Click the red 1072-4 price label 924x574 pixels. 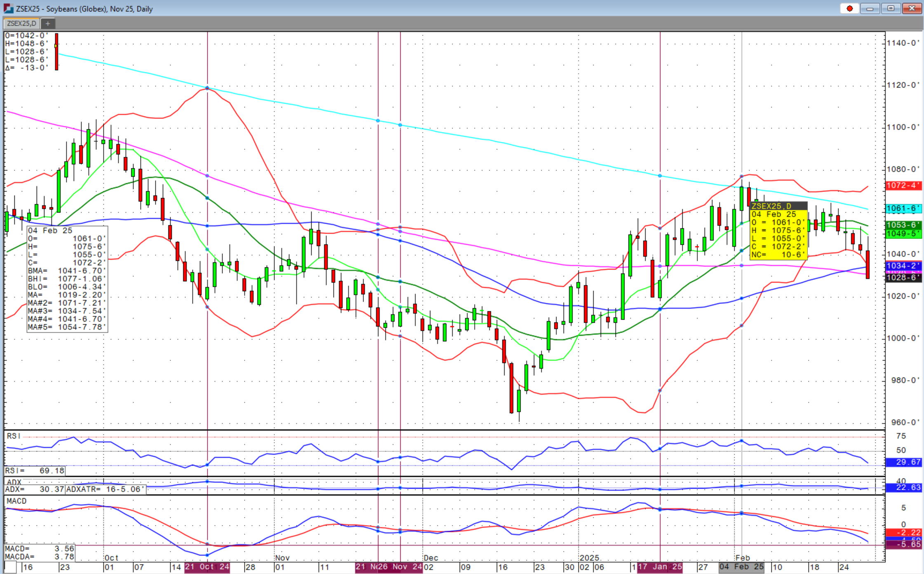coord(903,186)
